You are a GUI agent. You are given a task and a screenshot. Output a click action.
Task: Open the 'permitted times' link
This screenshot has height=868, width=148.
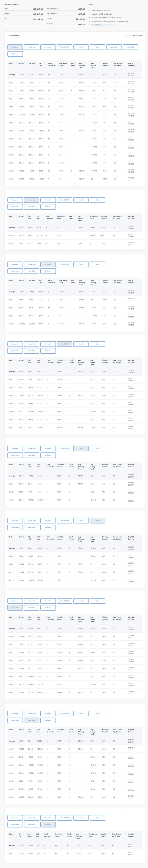[109, 25]
